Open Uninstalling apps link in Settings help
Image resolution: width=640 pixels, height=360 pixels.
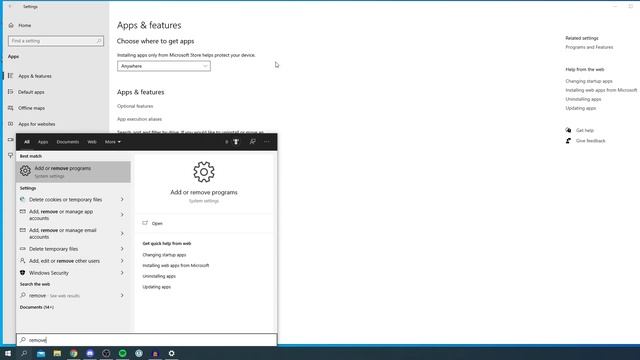(583, 99)
